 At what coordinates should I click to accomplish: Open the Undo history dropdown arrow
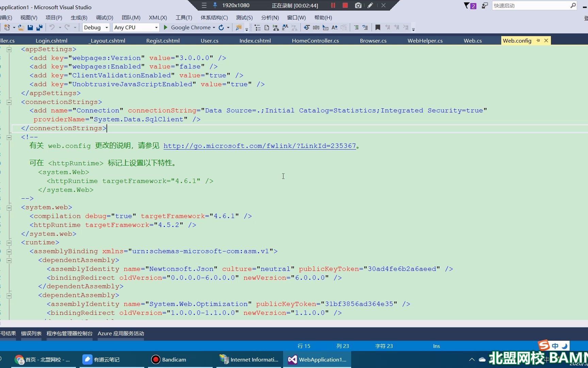pos(60,28)
